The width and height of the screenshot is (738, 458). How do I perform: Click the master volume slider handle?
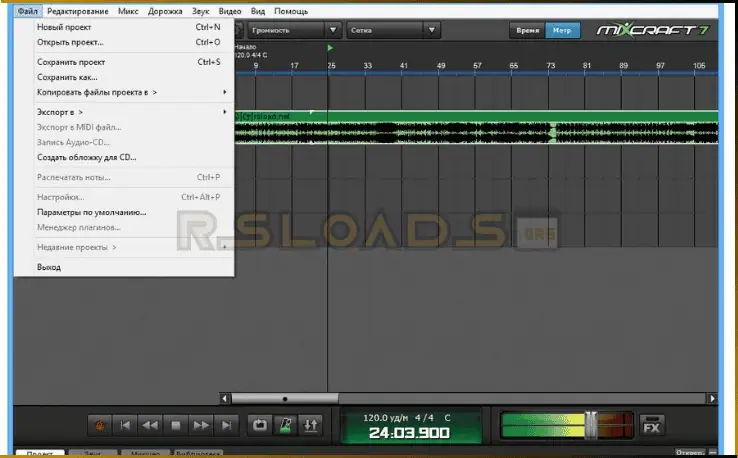pos(590,424)
